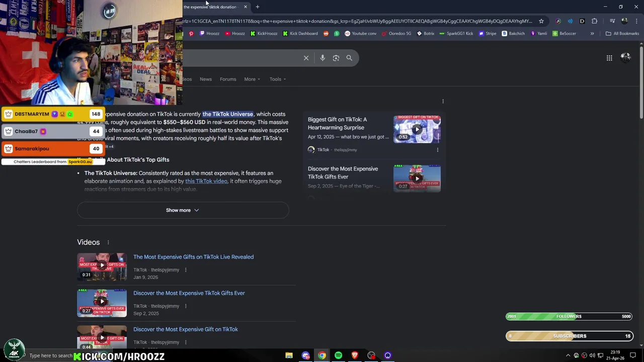This screenshot has height=362, width=644.
Task: Open the Twitch Hroozz bookmark
Action: (x=209, y=34)
